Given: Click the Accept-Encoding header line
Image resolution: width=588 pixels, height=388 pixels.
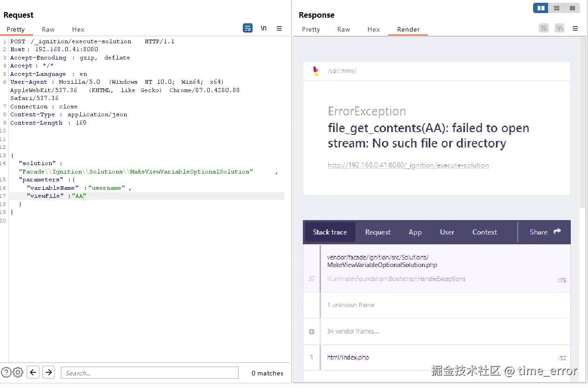Looking at the screenshot, I should coord(70,58).
